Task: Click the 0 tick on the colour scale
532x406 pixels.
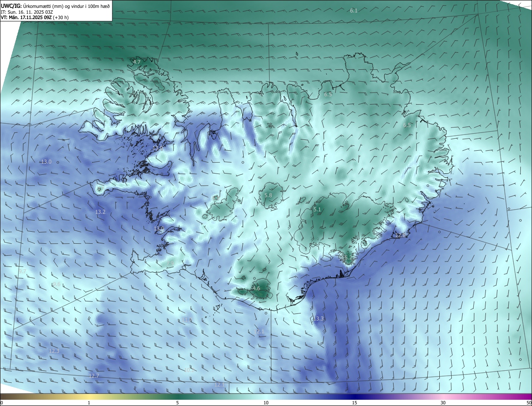Action: click(x=2, y=403)
